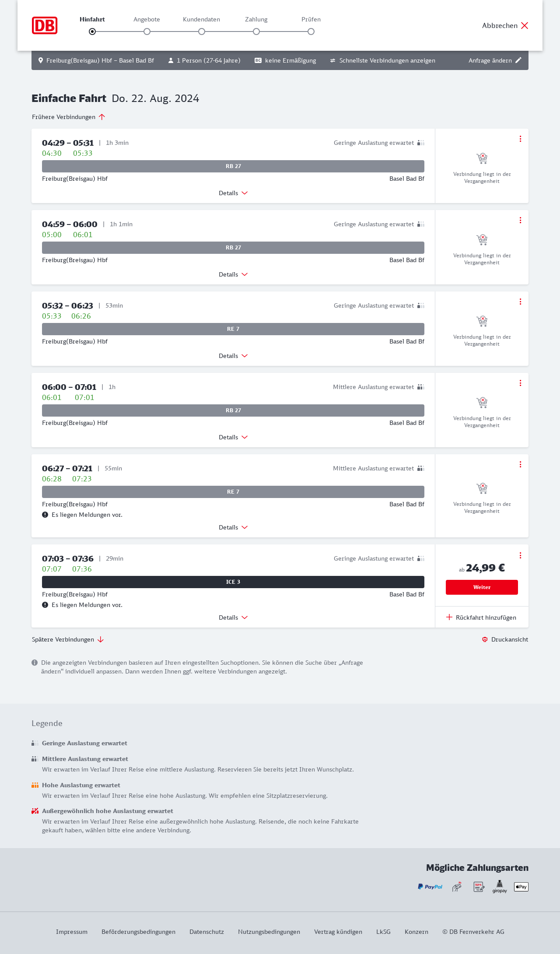560x954 pixels.
Task: Load Spätere Verbindungen
Action: (x=68, y=639)
